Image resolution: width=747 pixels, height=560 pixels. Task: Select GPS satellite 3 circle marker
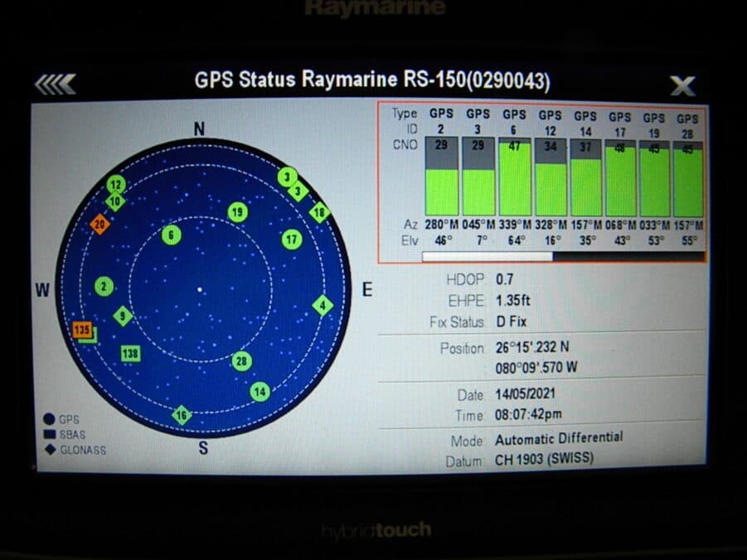tap(287, 177)
